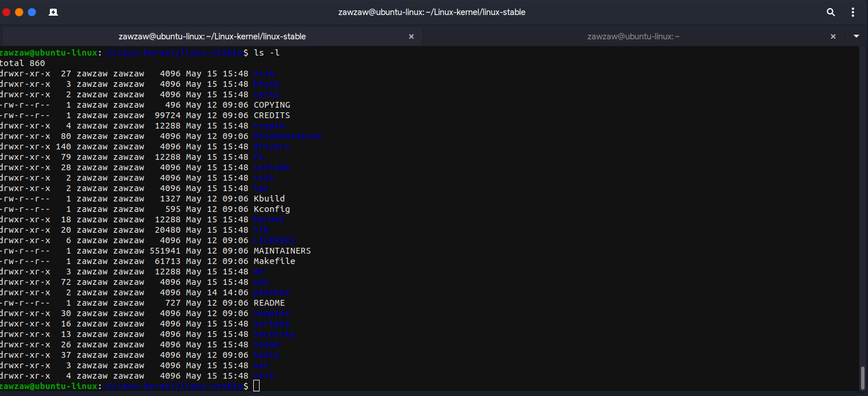Select the "COPYING" file name
The width and height of the screenshot is (868, 396).
(272, 105)
